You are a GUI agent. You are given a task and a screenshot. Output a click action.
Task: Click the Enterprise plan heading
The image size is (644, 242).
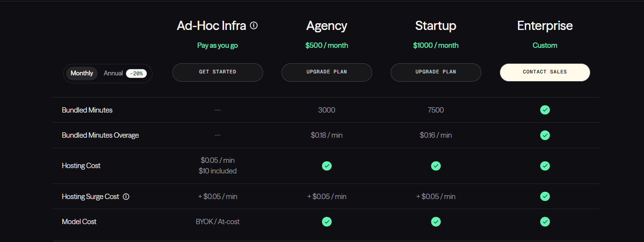[x=545, y=26]
